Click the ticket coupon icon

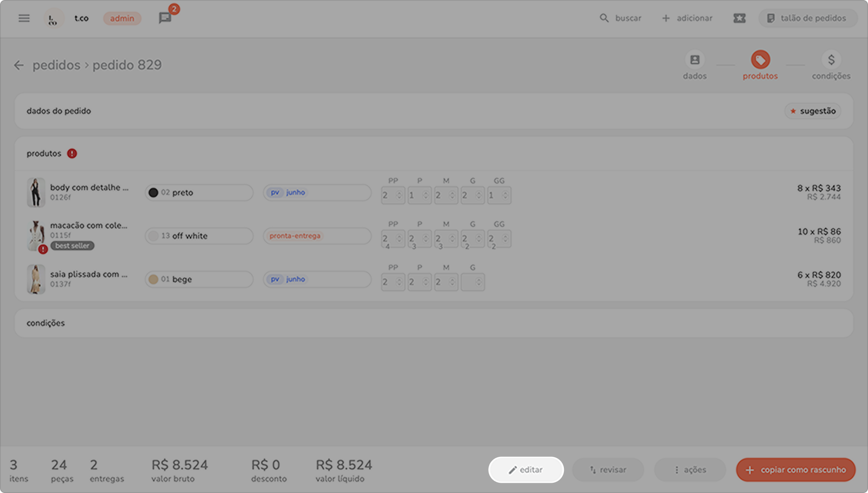[739, 18]
